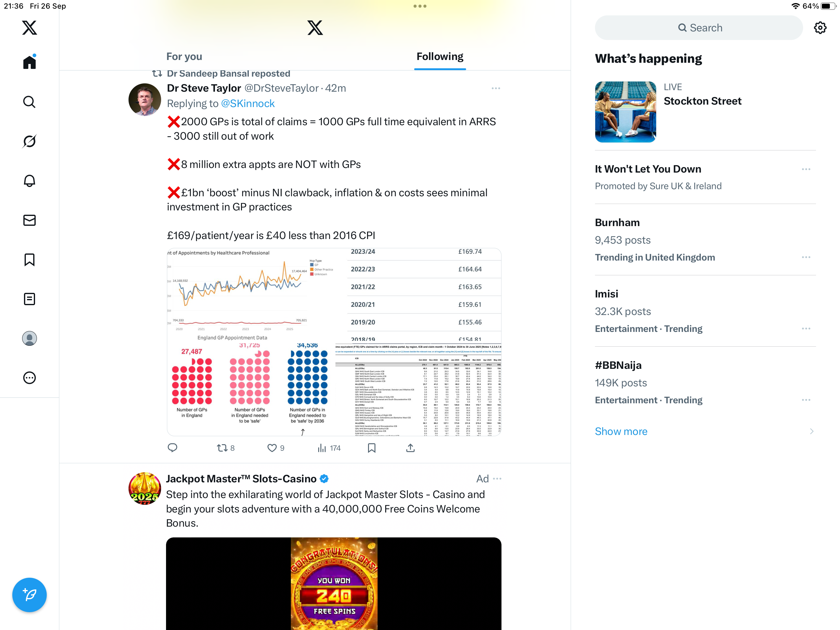Open the @SKinnock mention link

tap(248, 103)
